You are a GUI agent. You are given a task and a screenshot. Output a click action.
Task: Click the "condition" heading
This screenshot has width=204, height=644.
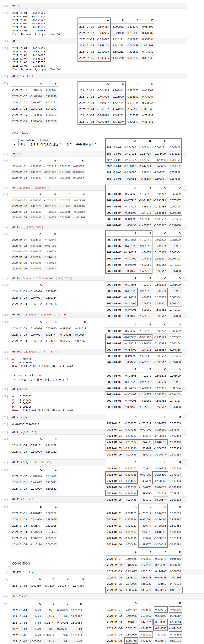tap(21, 563)
